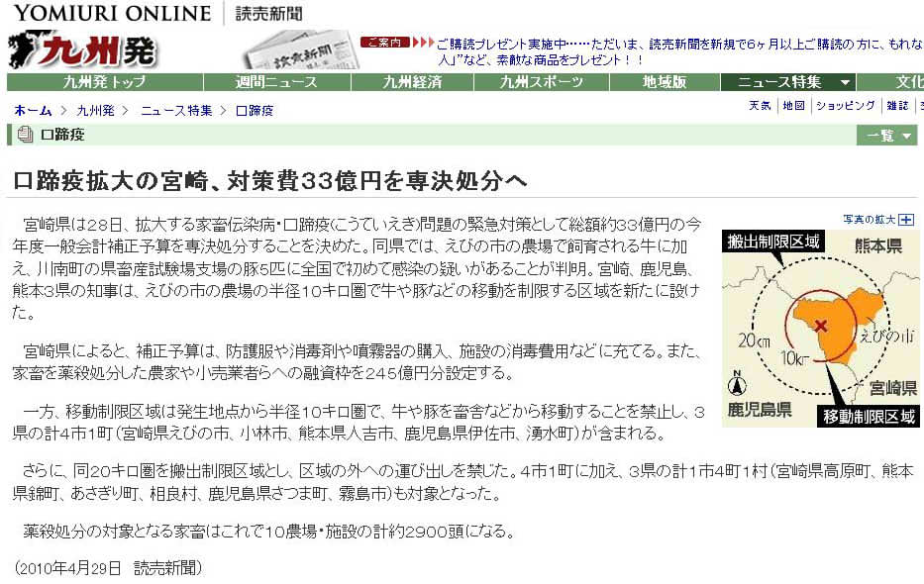
Task: Expand the ニュース特集 dropdown arrow
Action: coord(845,82)
